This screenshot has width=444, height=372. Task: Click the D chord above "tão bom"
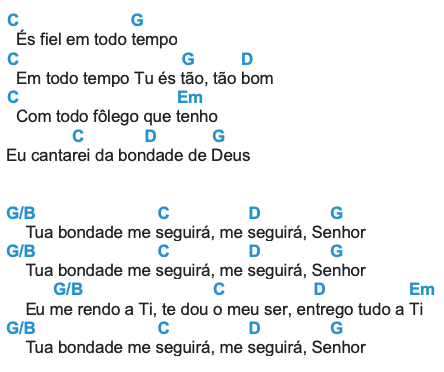pyautogui.click(x=247, y=59)
